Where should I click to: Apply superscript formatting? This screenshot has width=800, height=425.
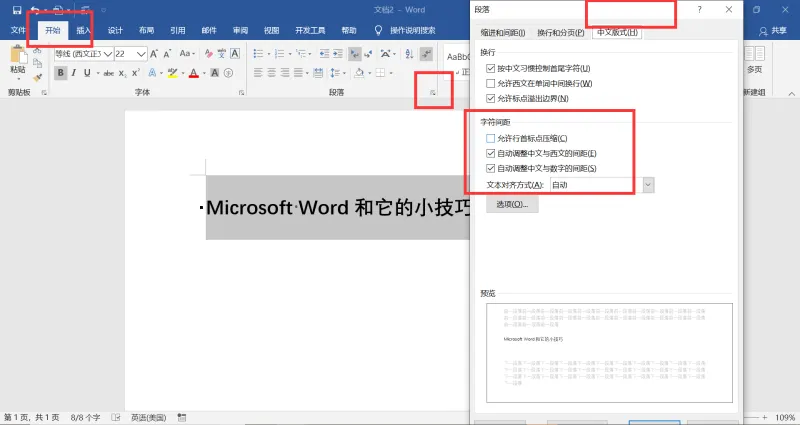(x=136, y=73)
